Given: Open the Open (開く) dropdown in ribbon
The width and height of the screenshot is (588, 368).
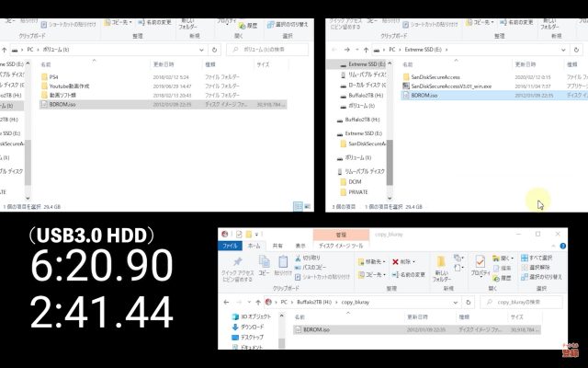Looking at the screenshot, I should point(503,258).
